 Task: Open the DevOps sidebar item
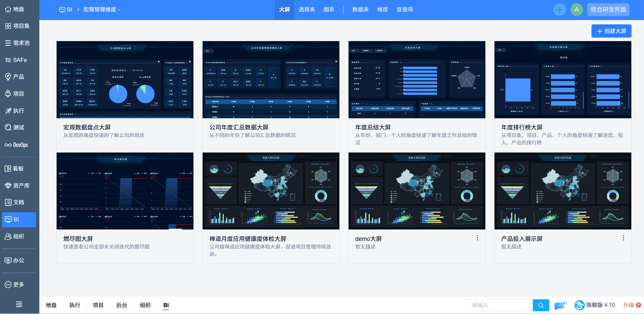[16, 145]
